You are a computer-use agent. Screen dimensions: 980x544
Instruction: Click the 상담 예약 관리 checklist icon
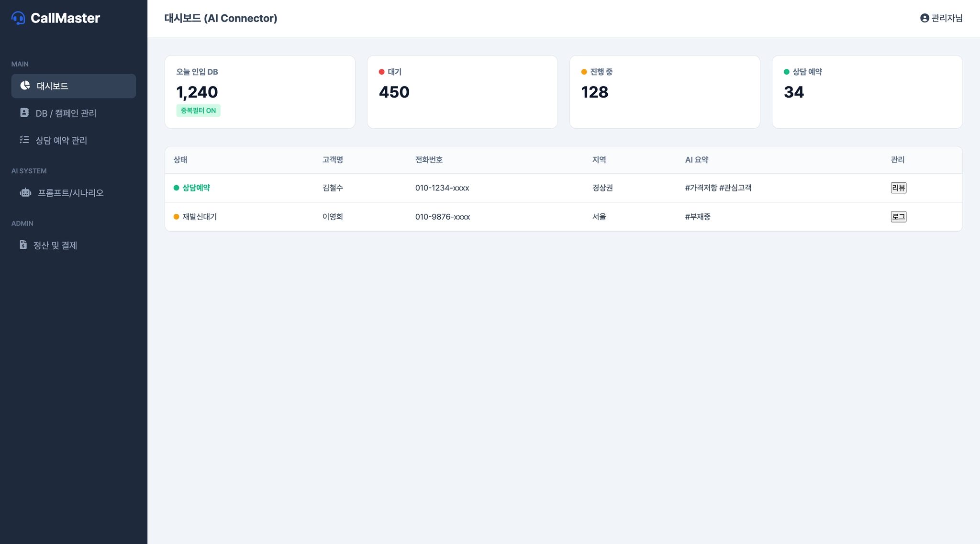coord(24,140)
